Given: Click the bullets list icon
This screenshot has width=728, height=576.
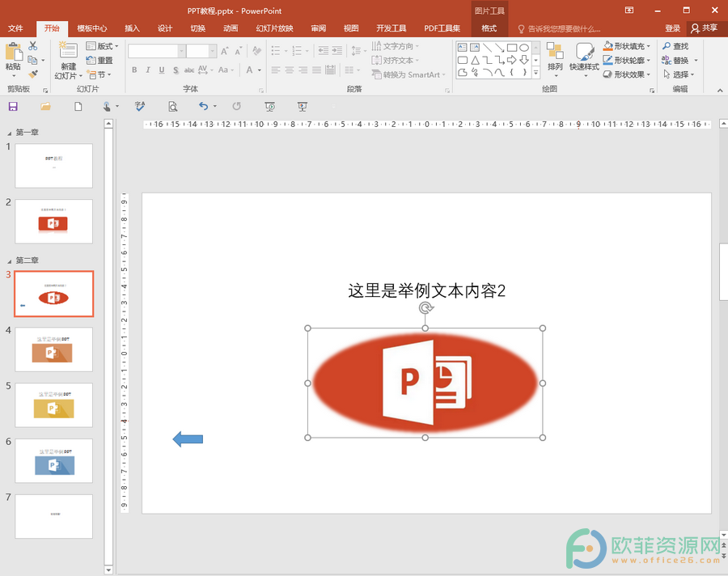Looking at the screenshot, I should (x=276, y=51).
